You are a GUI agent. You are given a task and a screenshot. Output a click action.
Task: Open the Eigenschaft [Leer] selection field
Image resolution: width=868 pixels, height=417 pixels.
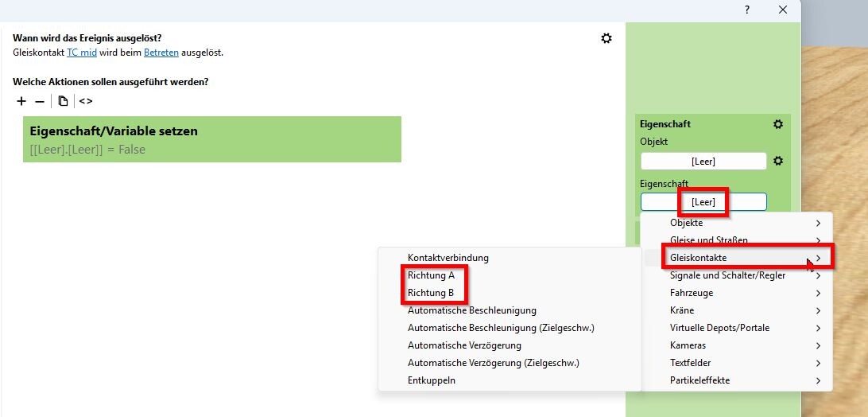tap(703, 202)
